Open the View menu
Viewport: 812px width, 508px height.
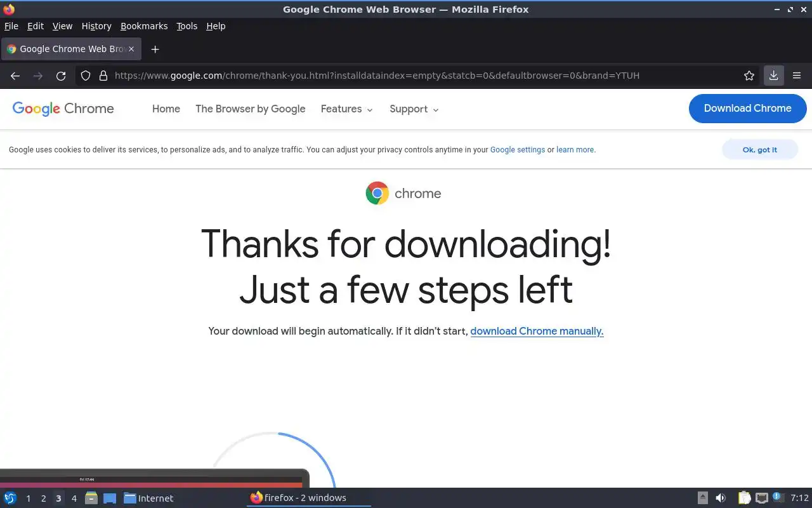click(62, 26)
